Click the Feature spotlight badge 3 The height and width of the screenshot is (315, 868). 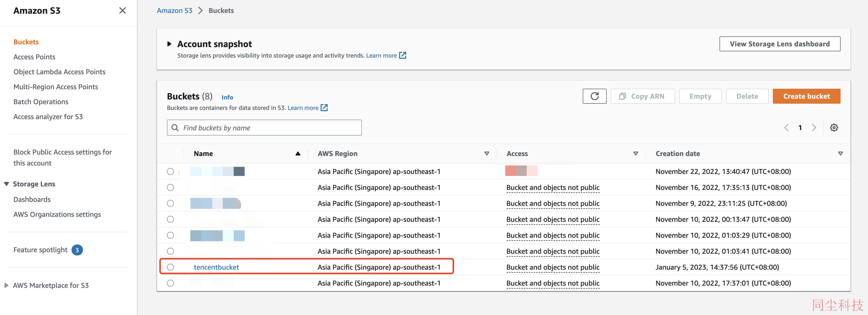(77, 250)
